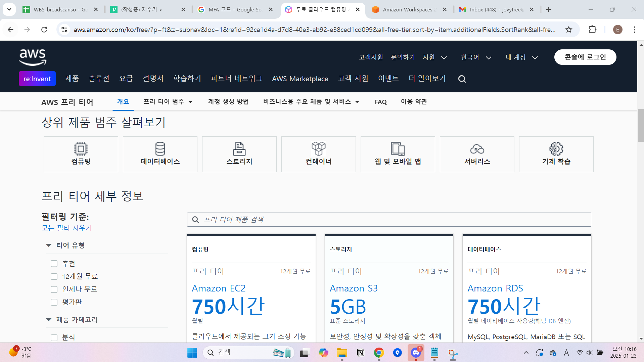
Task: Open the Amazon EC2 link
Action: [219, 288]
